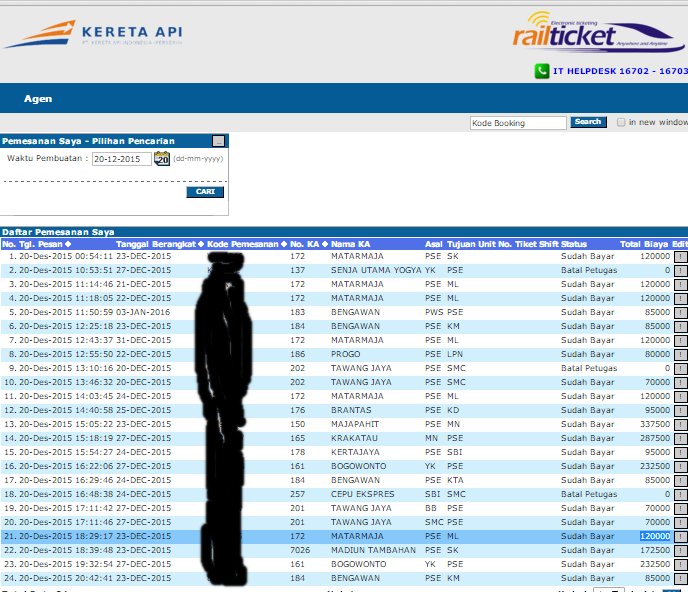The height and width of the screenshot is (592, 688).
Task: Edit row 15 KERTAJAYA booking
Action: click(680, 453)
